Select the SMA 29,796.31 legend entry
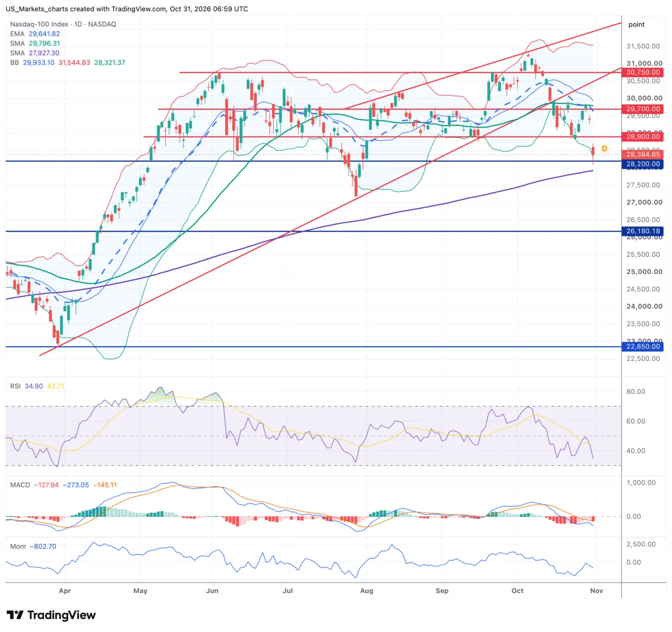The image size is (672, 632). pos(35,43)
